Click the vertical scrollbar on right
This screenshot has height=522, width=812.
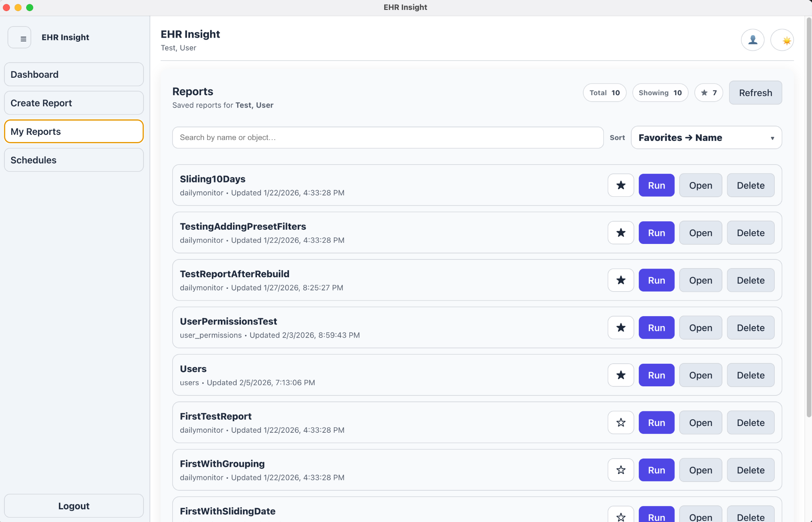pos(808,218)
